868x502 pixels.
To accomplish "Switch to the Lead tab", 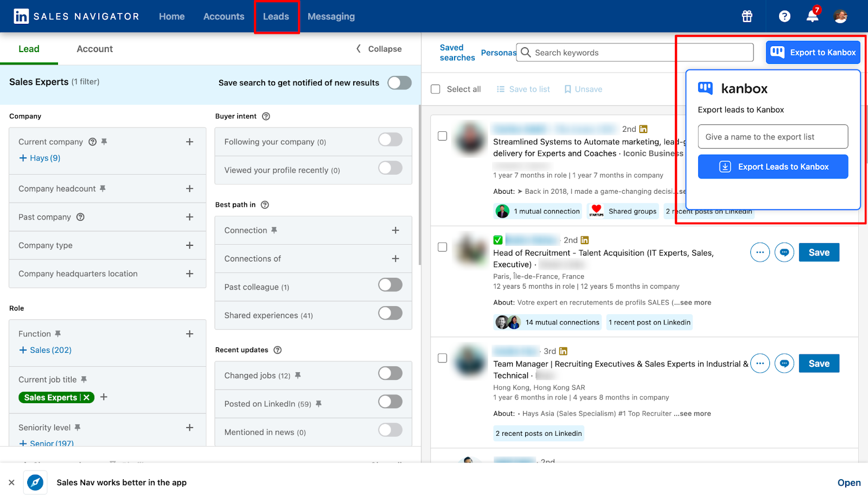I will pos(29,49).
